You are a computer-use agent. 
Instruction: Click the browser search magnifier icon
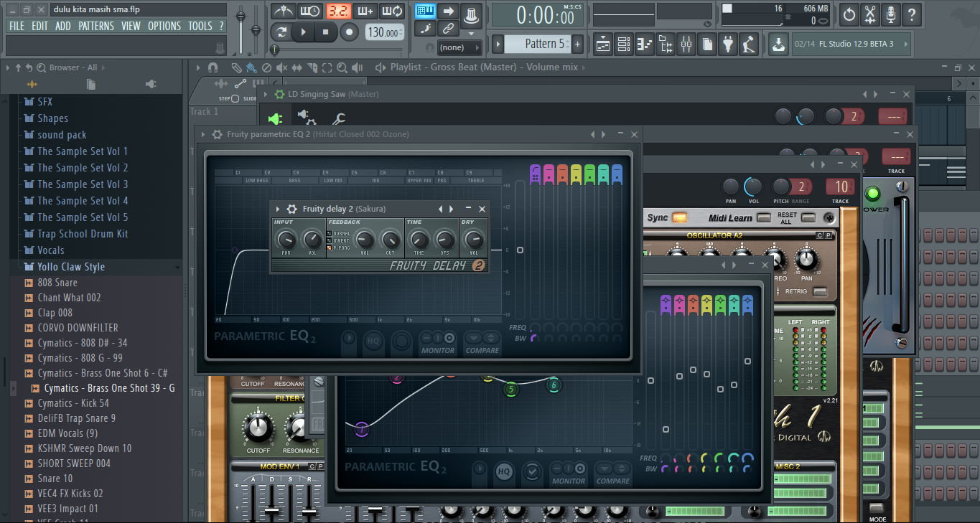(x=41, y=67)
